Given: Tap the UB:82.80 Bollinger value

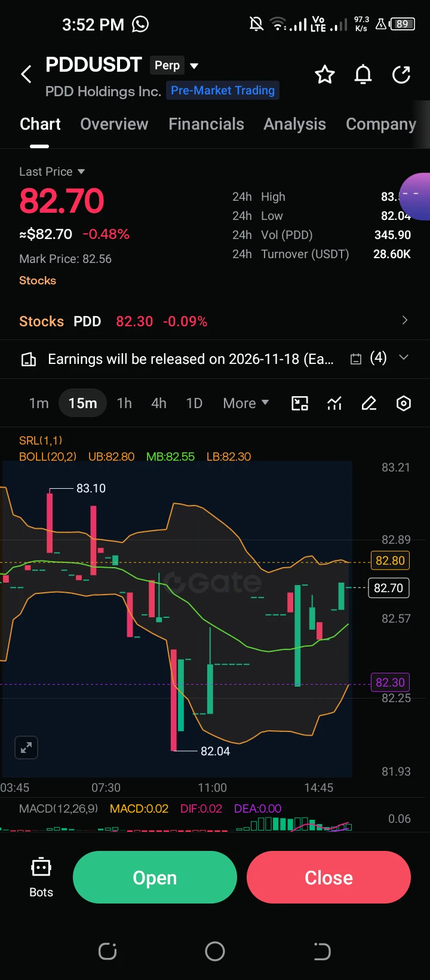Looking at the screenshot, I should coord(112,457).
